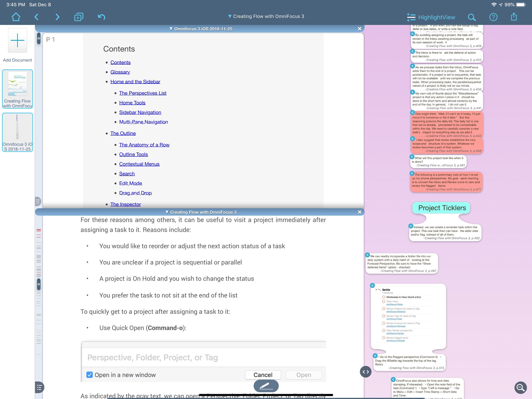Open Drag and Drop link

(x=135, y=193)
